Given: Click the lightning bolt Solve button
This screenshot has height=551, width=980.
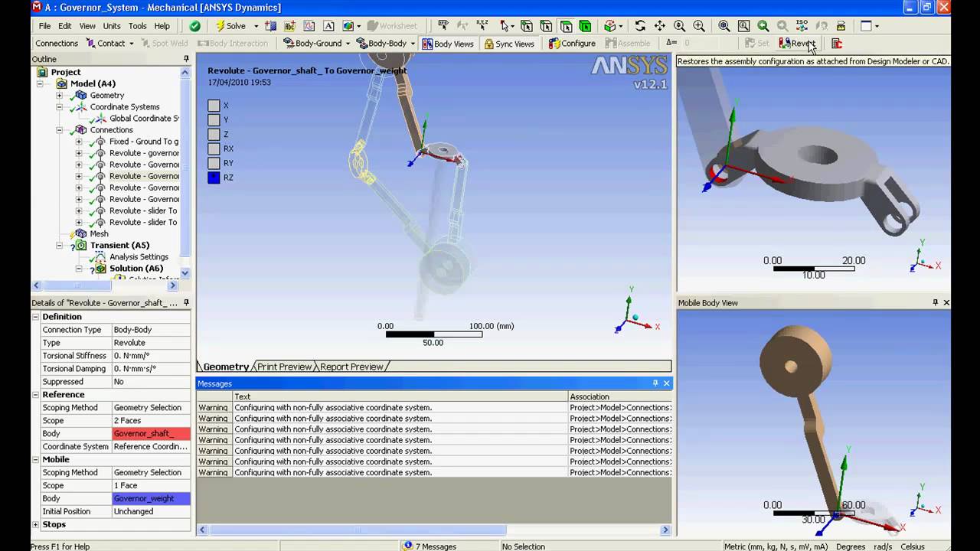Looking at the screenshot, I should pos(230,26).
